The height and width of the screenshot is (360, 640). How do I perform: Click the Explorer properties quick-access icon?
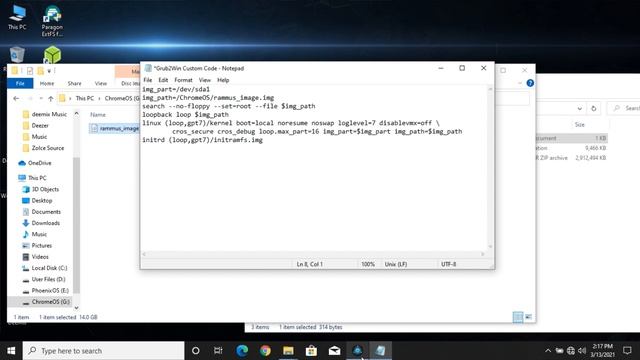tap(30, 71)
